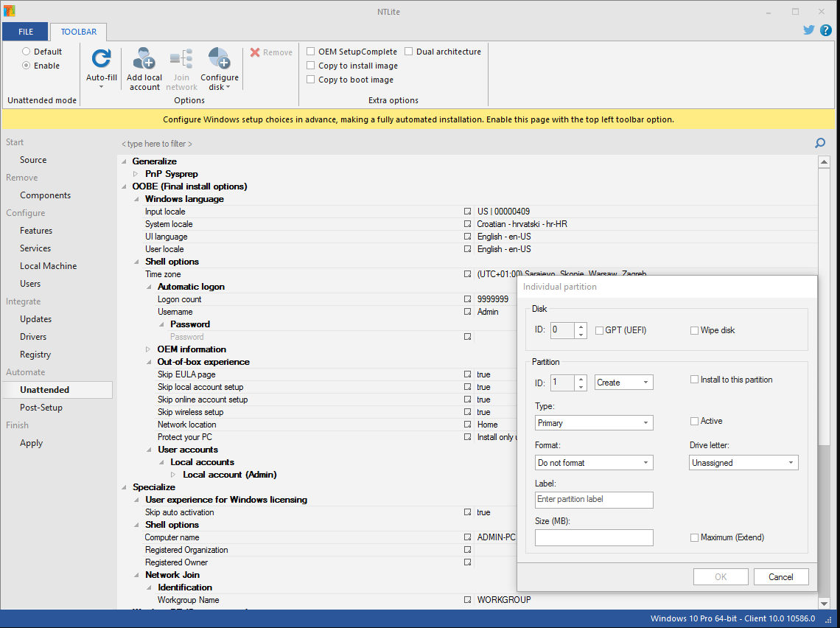Open the Local Machine page
This screenshot has height=628, width=840.
pyautogui.click(x=48, y=266)
